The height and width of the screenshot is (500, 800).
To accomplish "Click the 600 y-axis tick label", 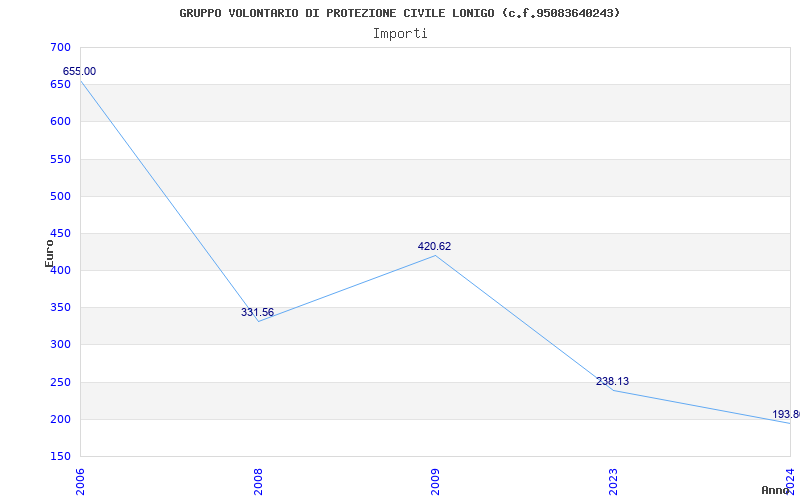I will [60, 122].
